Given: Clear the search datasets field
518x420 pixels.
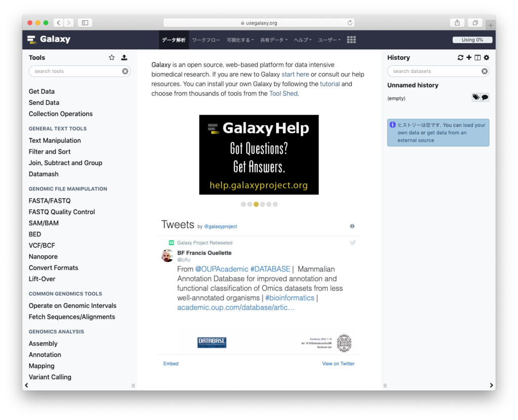Looking at the screenshot, I should click(x=484, y=71).
